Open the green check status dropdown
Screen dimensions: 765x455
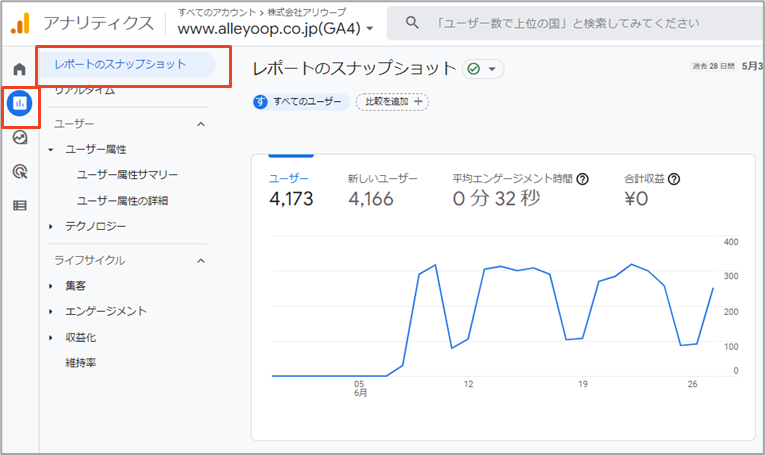tap(483, 69)
